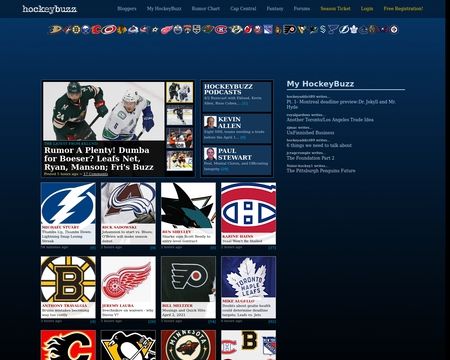
Task: Open the 'Unfinished Business' post
Action: tap(310, 133)
